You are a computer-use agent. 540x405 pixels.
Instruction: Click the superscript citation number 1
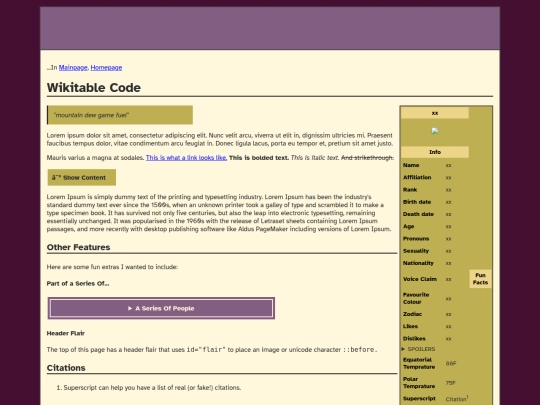(x=467, y=397)
